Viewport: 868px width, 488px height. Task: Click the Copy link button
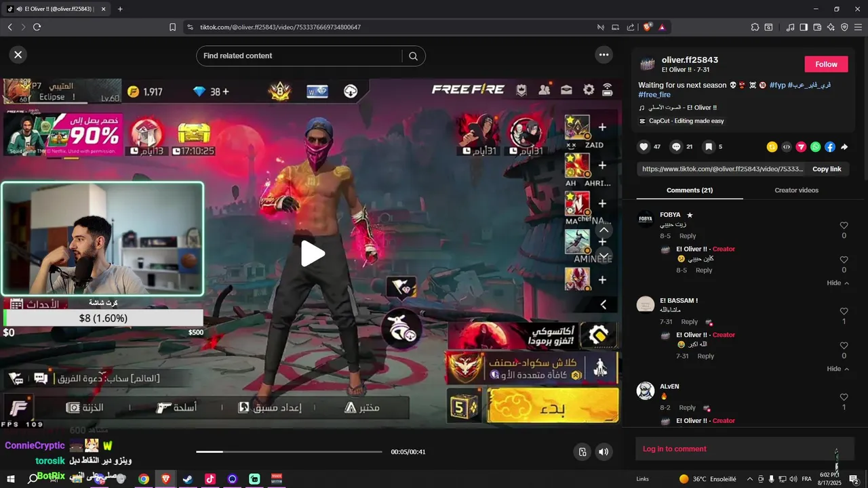827,169
